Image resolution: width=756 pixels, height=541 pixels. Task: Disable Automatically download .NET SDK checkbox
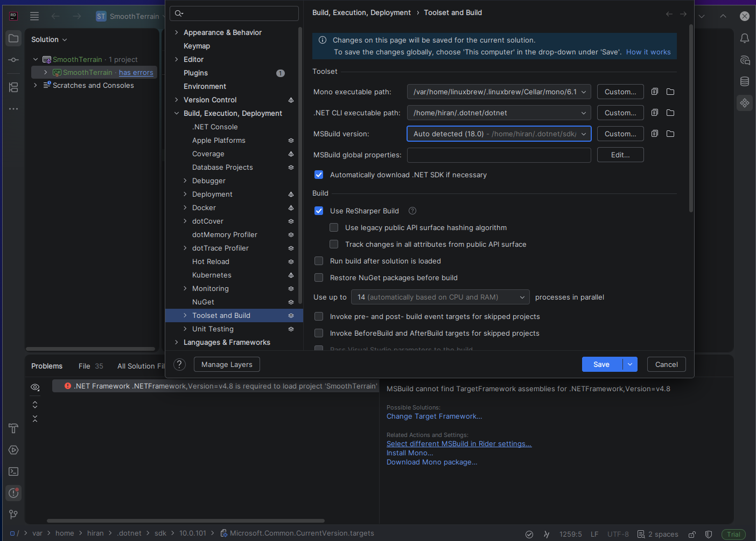319,175
